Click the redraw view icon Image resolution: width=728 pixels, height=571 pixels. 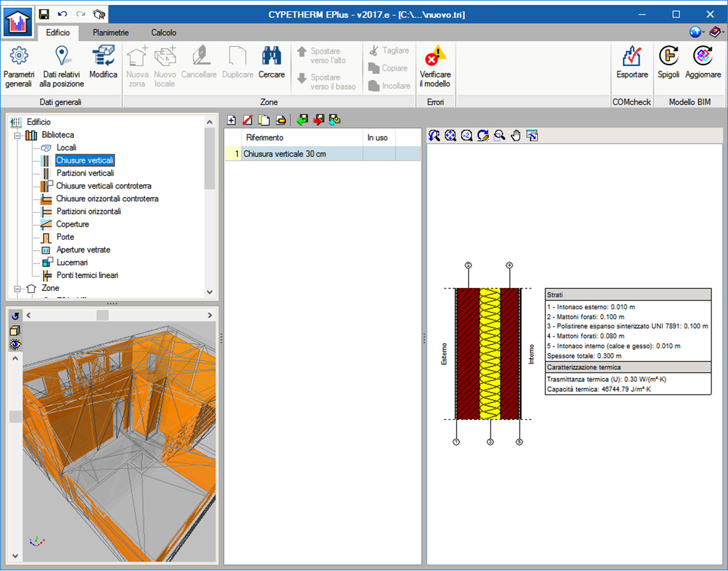tap(483, 135)
